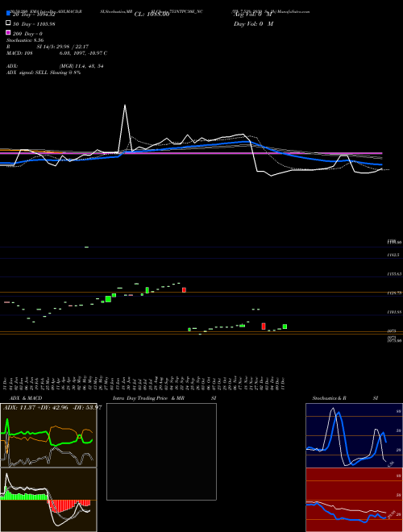The image size is (403, 532).
Task: Click the white 50 Day EMA legend swatch
Action: [8, 23]
